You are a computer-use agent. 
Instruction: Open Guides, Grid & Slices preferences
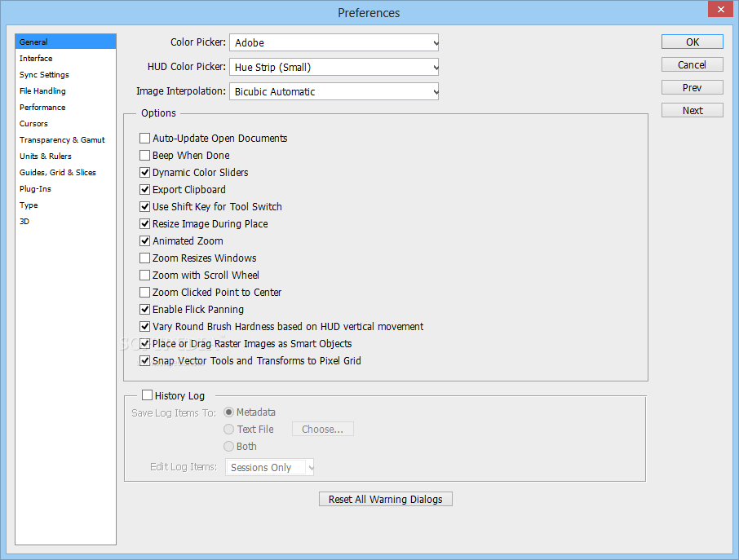click(65, 172)
